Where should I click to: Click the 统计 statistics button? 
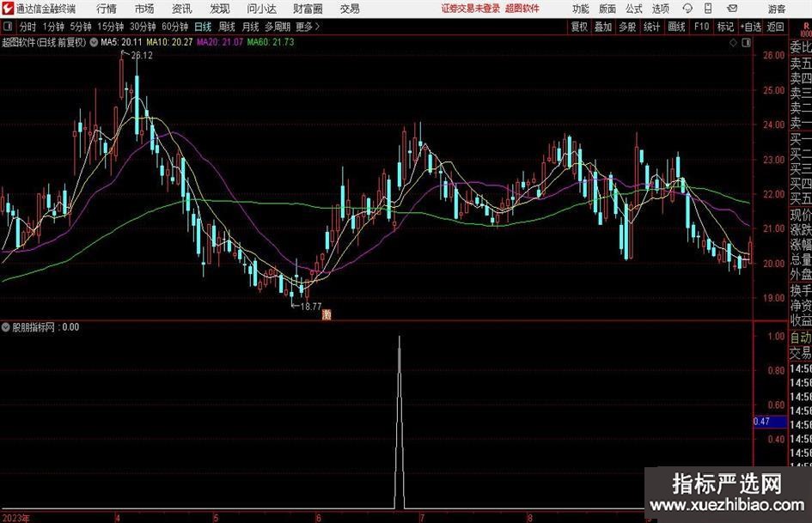(x=652, y=27)
